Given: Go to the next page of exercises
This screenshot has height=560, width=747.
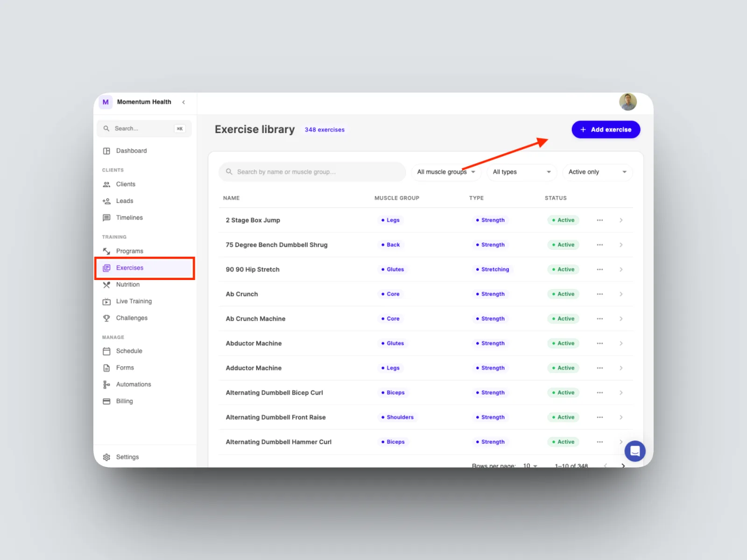Looking at the screenshot, I should [x=623, y=465].
